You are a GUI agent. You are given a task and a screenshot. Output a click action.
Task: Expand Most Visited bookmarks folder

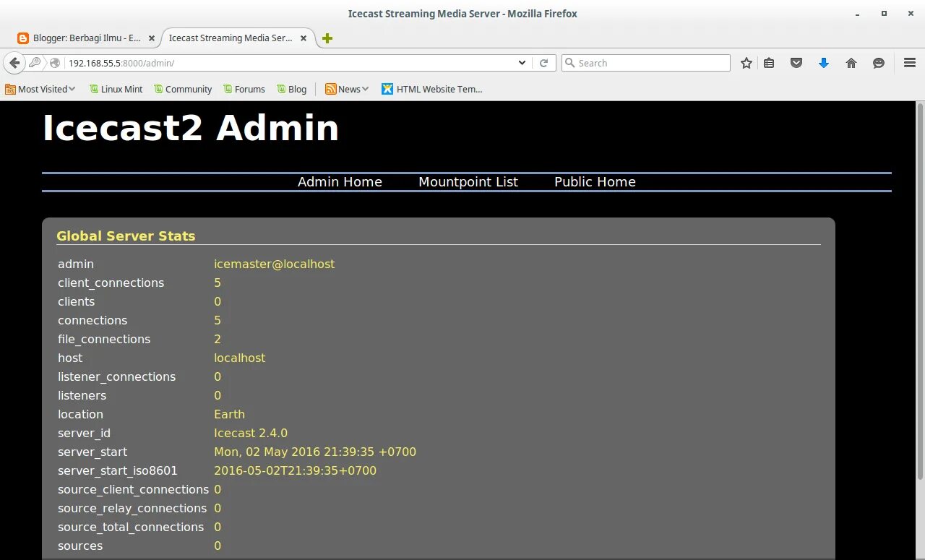click(x=40, y=89)
